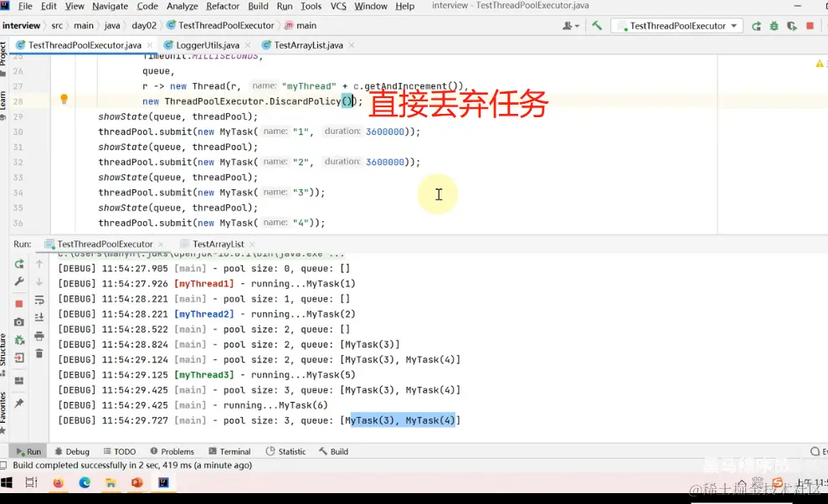The width and height of the screenshot is (828, 504).
Task: Click status bar tool windows toggle icon
Action: point(3,465)
